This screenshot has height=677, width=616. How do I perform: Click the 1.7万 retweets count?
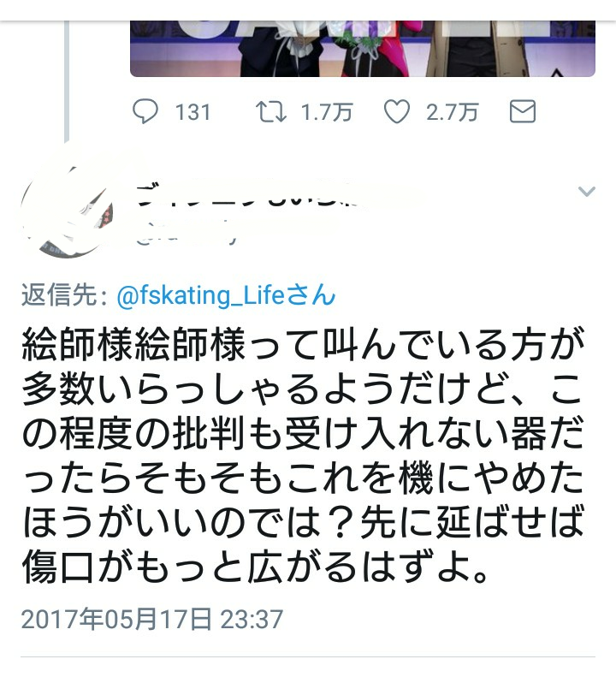click(327, 112)
